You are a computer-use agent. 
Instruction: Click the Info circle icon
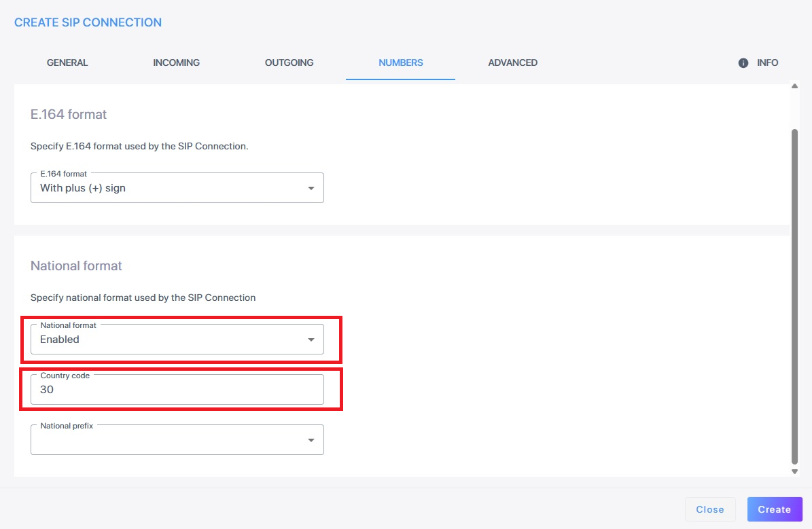click(x=743, y=62)
